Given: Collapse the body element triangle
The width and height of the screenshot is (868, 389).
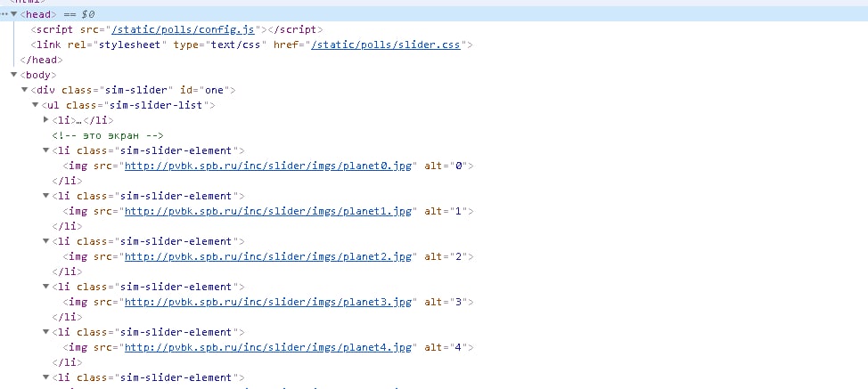Looking at the screenshot, I should coord(14,75).
